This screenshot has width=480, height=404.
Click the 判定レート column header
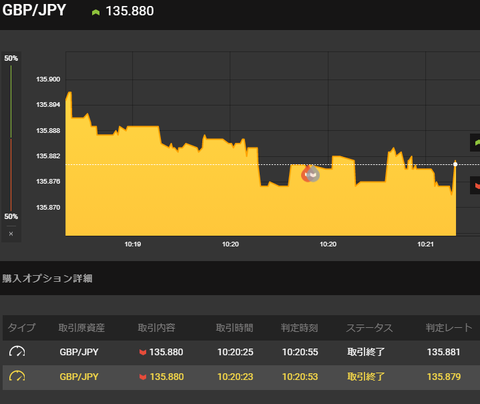tap(449, 328)
